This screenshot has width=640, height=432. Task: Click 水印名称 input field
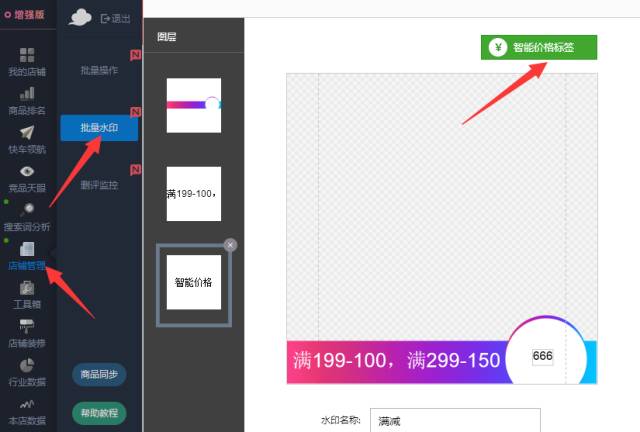pos(455,420)
